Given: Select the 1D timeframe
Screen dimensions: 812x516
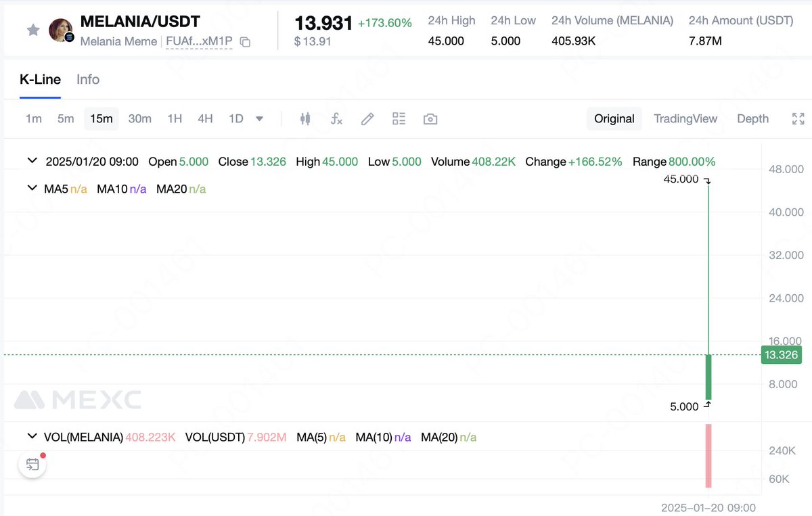Looking at the screenshot, I should click(235, 119).
